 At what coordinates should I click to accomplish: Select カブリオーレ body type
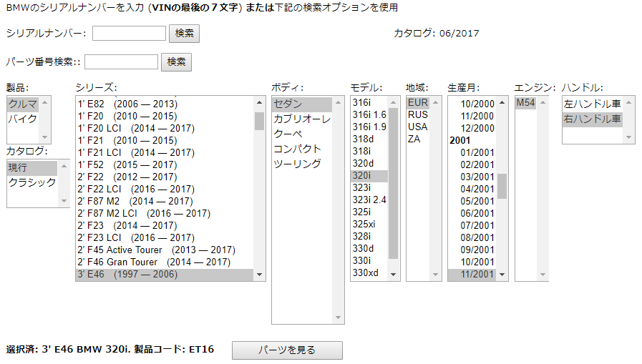302,119
